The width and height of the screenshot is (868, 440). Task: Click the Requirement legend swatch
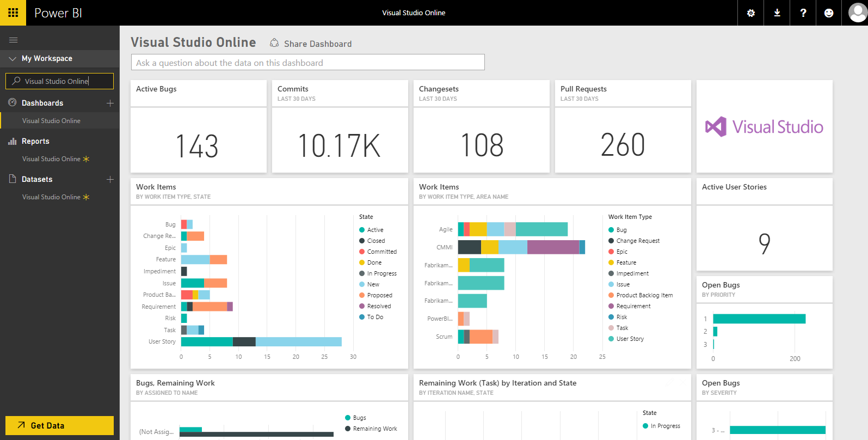pos(611,306)
